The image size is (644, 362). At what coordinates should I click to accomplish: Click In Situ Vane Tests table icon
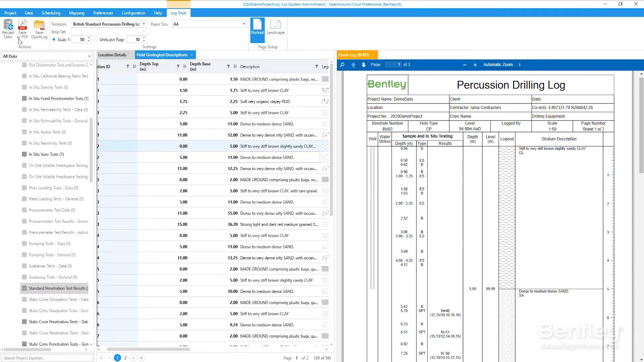coord(24,154)
